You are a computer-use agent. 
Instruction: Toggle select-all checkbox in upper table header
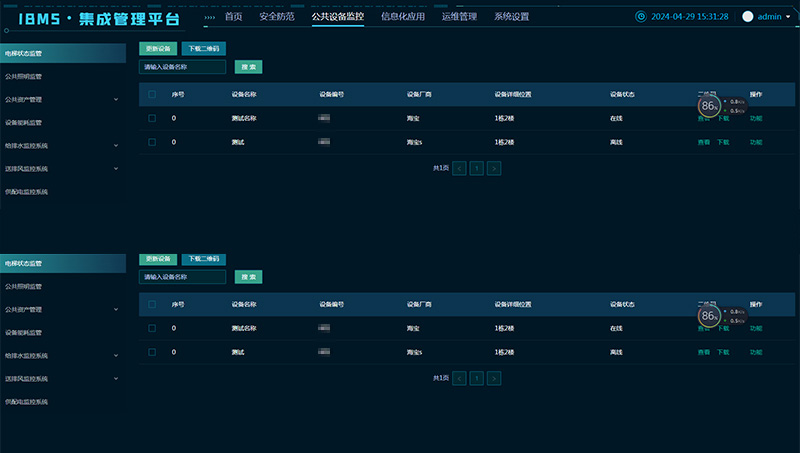point(152,94)
